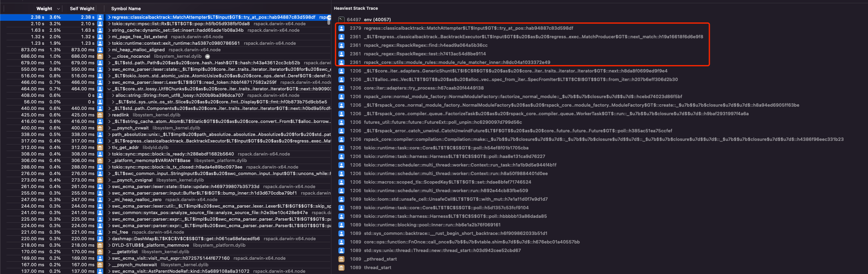Expand the tokio Rx pop symbol row
868x274 pixels.
109,24
